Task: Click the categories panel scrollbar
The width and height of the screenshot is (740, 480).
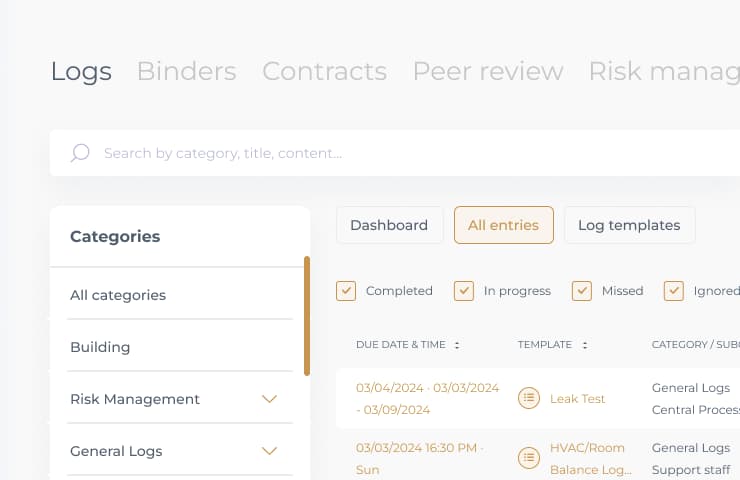Action: click(307, 315)
